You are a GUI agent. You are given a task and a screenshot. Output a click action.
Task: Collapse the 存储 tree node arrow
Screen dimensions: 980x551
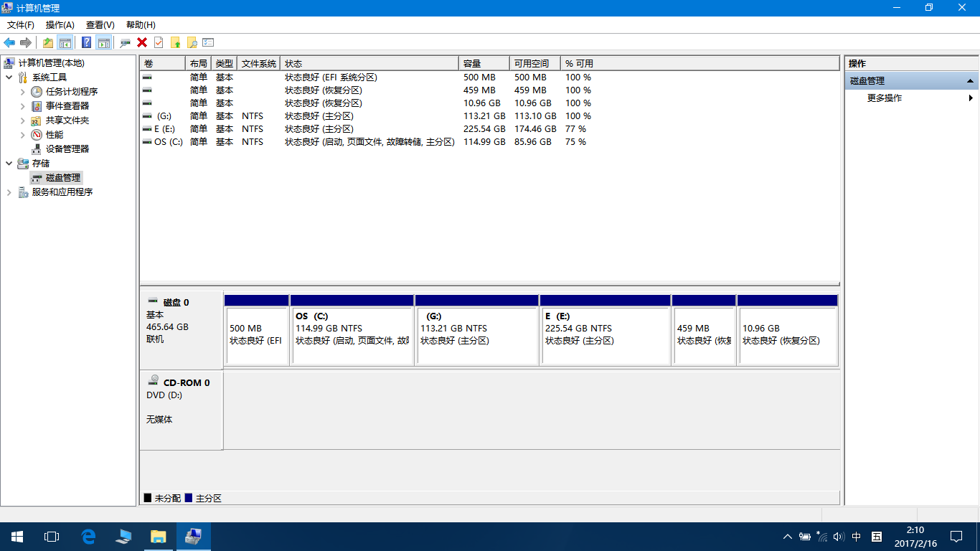point(9,164)
